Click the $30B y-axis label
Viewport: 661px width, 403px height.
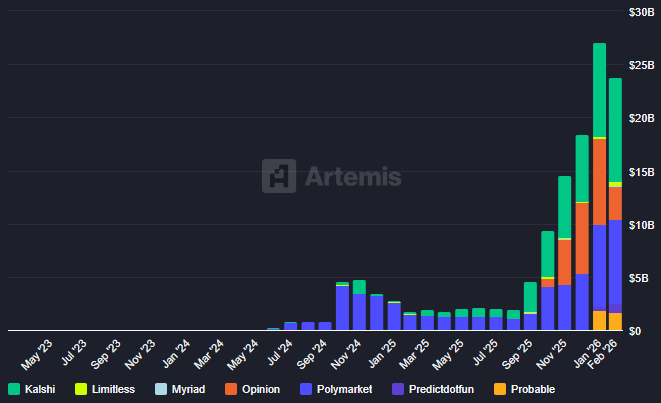pos(642,12)
